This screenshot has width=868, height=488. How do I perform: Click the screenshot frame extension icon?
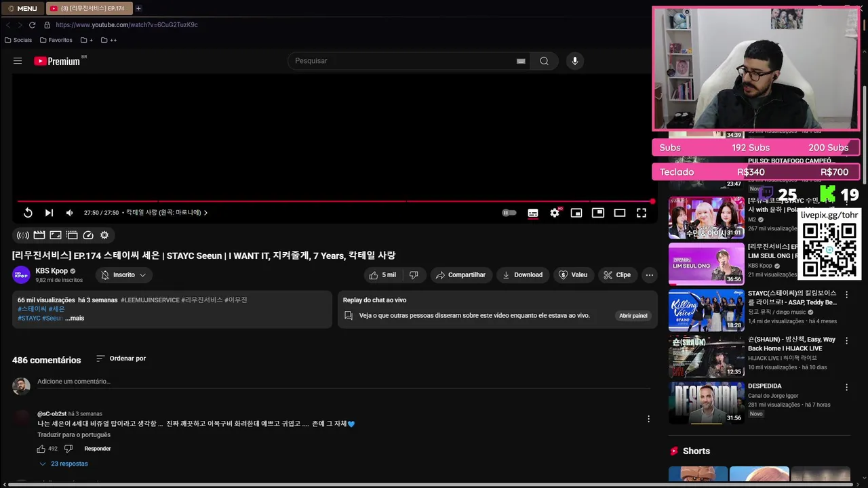coord(56,235)
